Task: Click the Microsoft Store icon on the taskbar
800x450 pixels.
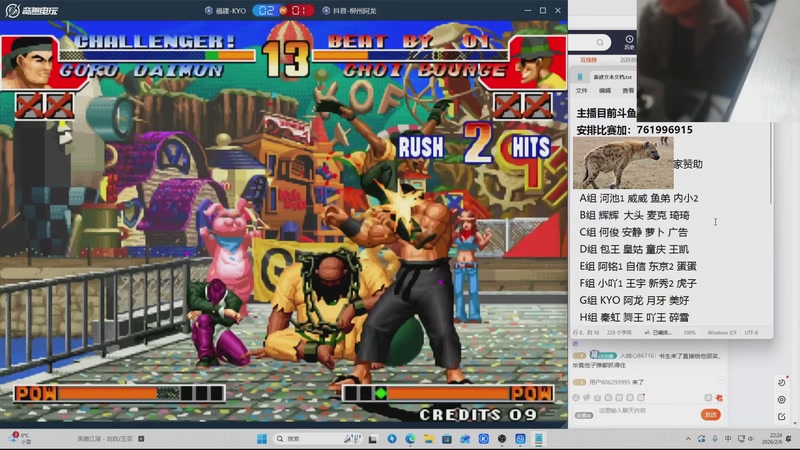Action: pyautogui.click(x=447, y=439)
